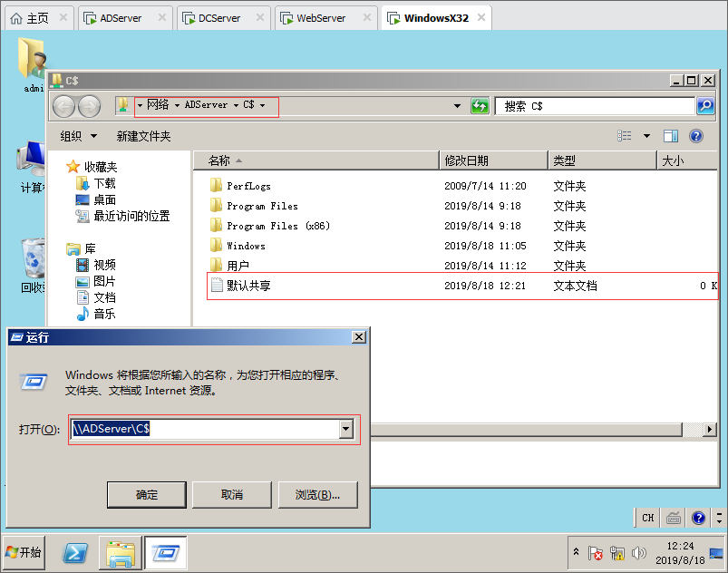Sort by the 类型 column header

tap(602, 160)
